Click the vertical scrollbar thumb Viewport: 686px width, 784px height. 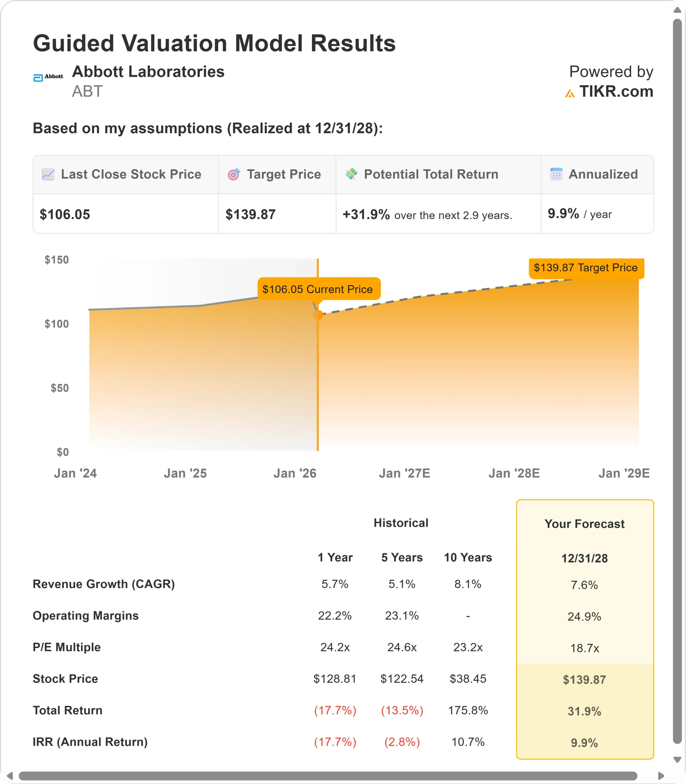(x=677, y=383)
